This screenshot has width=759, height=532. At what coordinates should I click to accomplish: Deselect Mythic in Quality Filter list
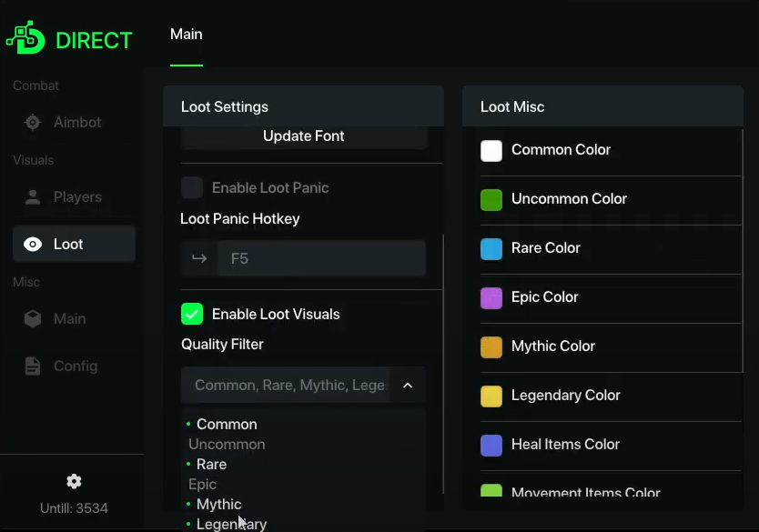pyautogui.click(x=218, y=504)
